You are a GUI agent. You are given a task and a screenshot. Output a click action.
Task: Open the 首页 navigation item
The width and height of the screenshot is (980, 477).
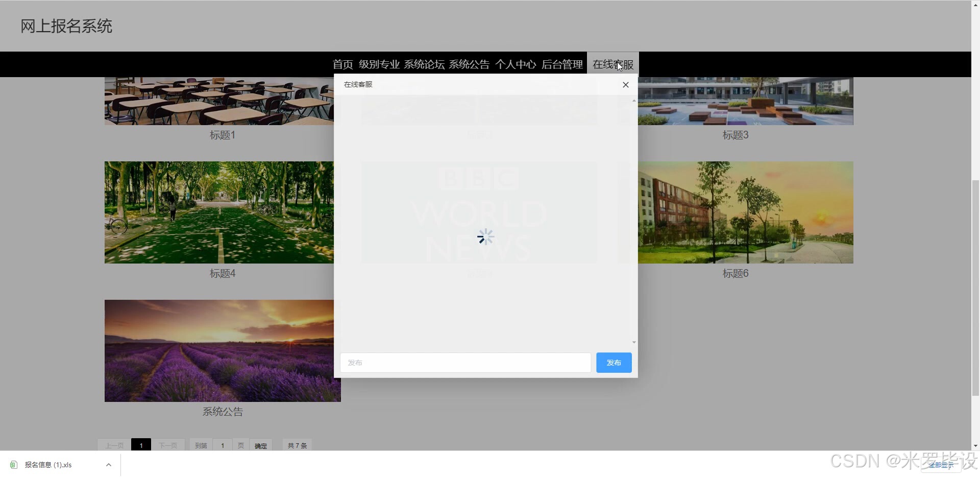(343, 64)
